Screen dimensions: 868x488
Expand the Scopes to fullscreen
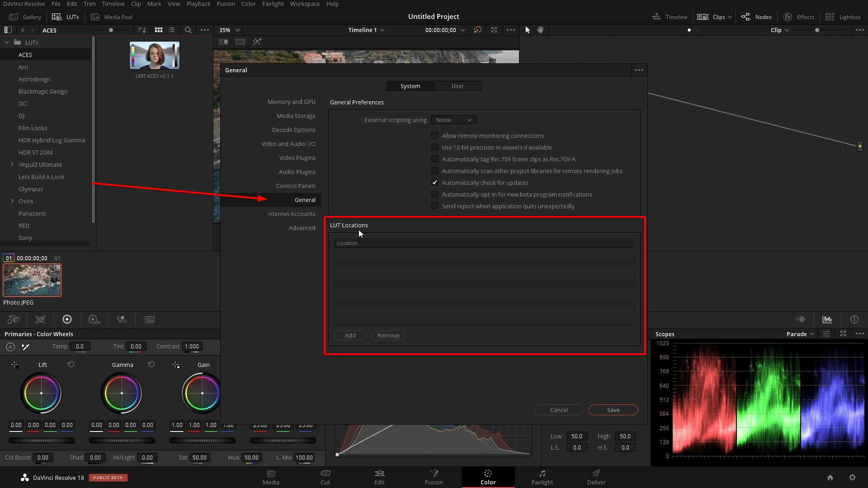[843, 334]
